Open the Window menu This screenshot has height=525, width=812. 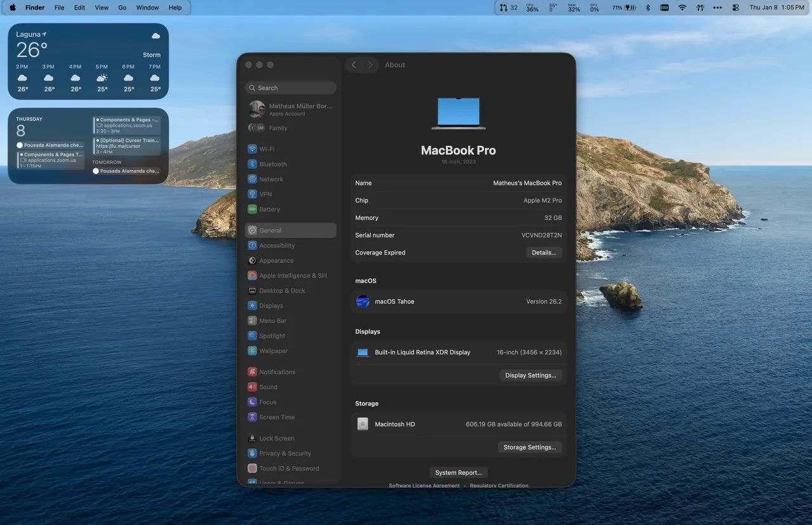(147, 8)
